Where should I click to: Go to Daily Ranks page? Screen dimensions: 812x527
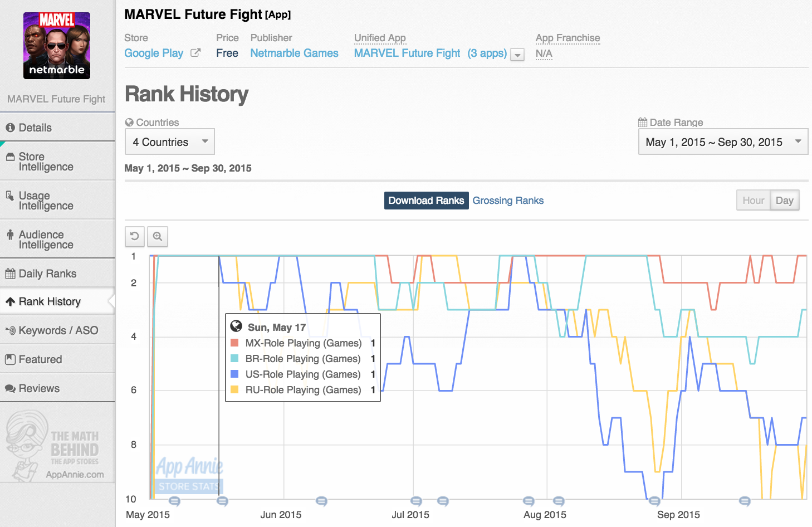coord(57,274)
